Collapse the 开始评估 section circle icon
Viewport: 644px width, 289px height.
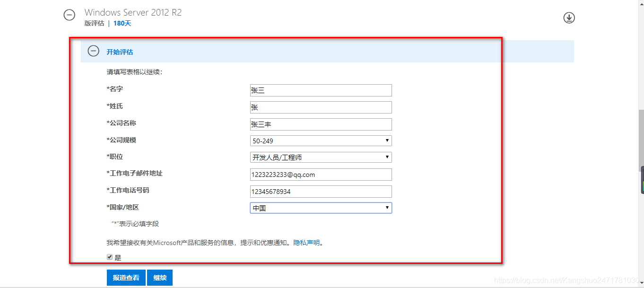pyautogui.click(x=94, y=51)
